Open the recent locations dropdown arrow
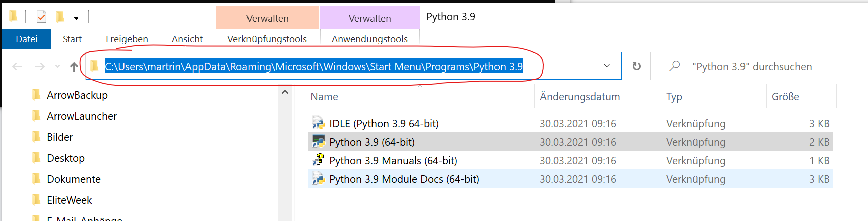The width and height of the screenshot is (868, 221). [57, 66]
